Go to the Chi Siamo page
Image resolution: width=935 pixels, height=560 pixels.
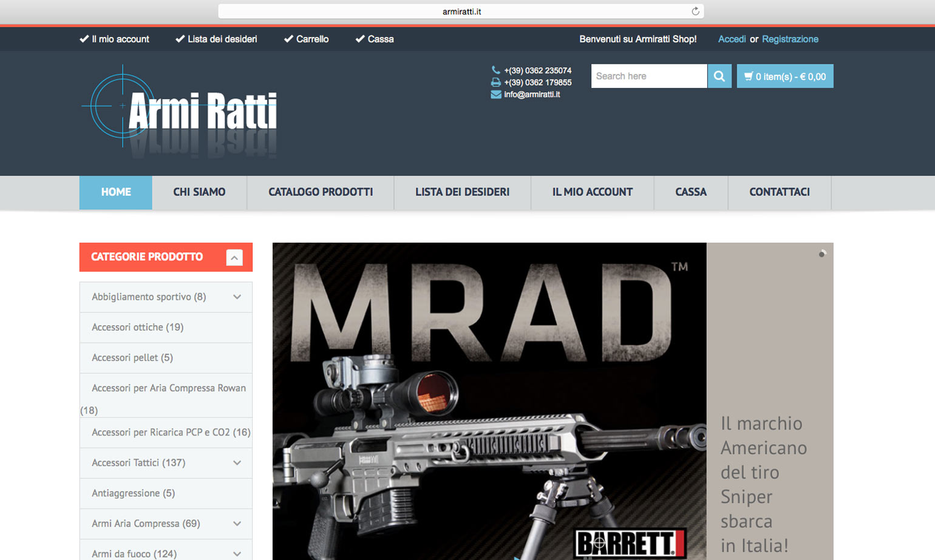(x=199, y=192)
